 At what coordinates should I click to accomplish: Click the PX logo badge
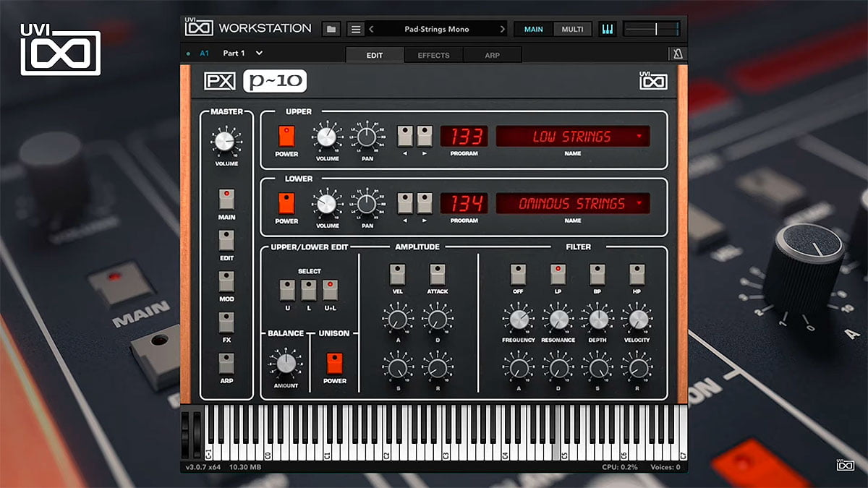pos(220,81)
